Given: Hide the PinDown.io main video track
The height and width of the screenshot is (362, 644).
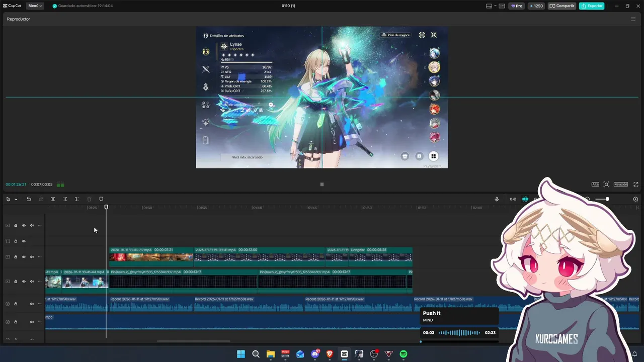Looking at the screenshot, I should [24, 282].
